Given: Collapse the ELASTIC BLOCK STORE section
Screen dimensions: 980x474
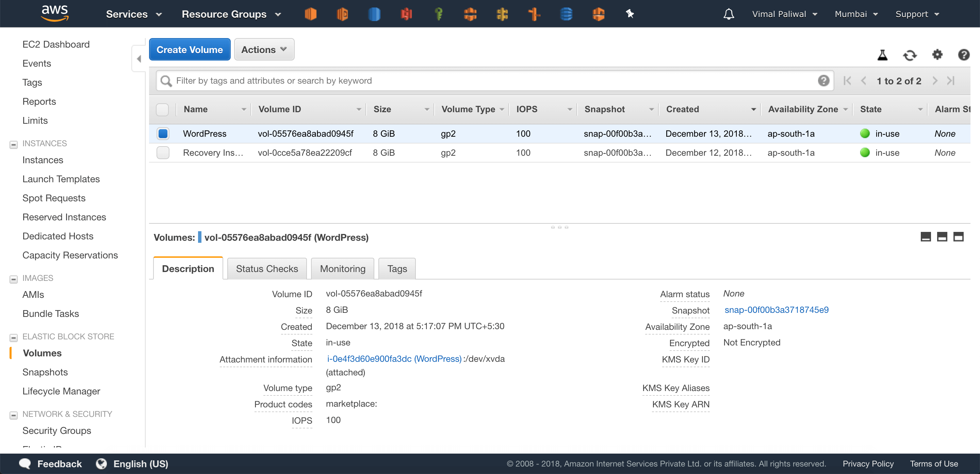Looking at the screenshot, I should pos(13,337).
